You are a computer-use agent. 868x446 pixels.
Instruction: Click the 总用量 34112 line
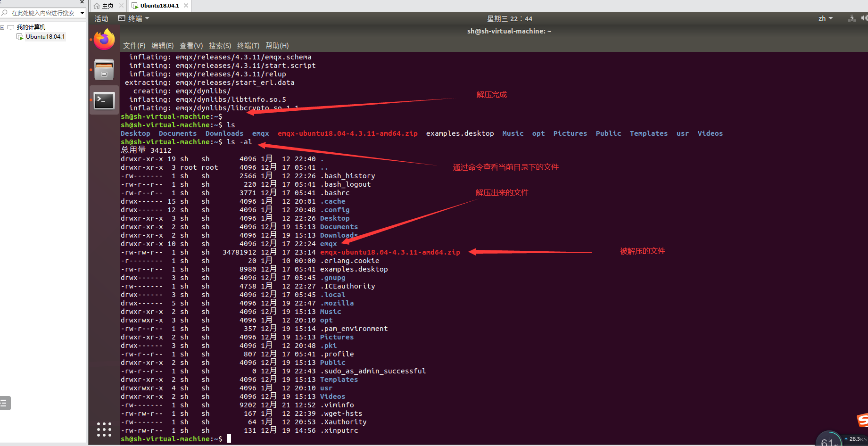146,150
